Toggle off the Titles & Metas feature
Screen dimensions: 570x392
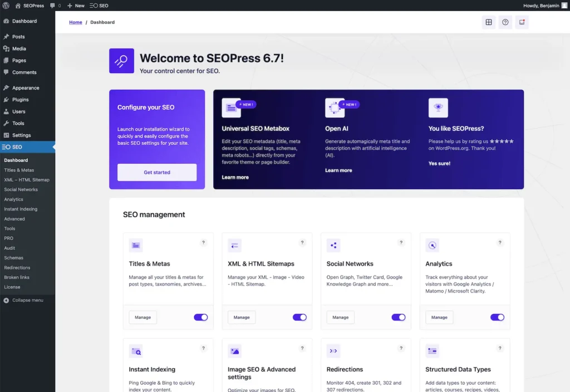(x=200, y=316)
